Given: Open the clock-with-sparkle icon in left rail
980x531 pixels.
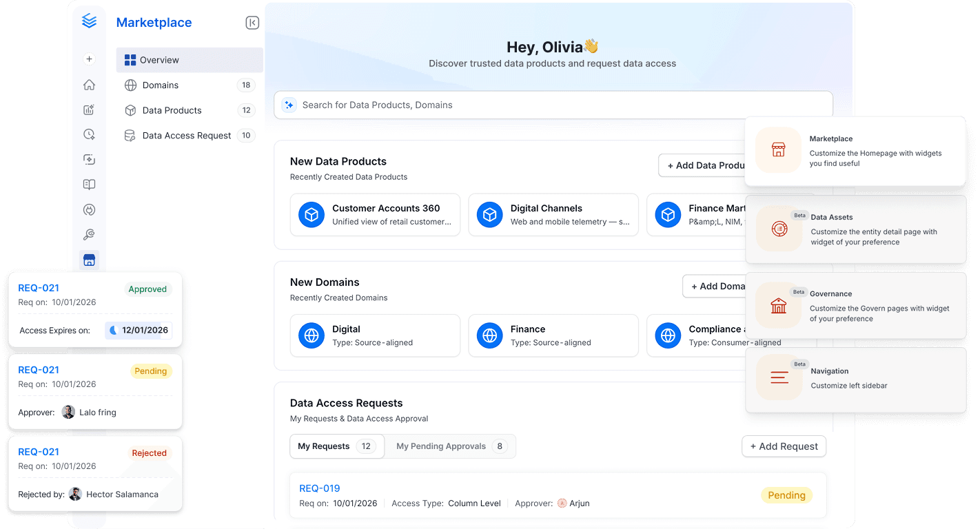Looking at the screenshot, I should pos(89,134).
